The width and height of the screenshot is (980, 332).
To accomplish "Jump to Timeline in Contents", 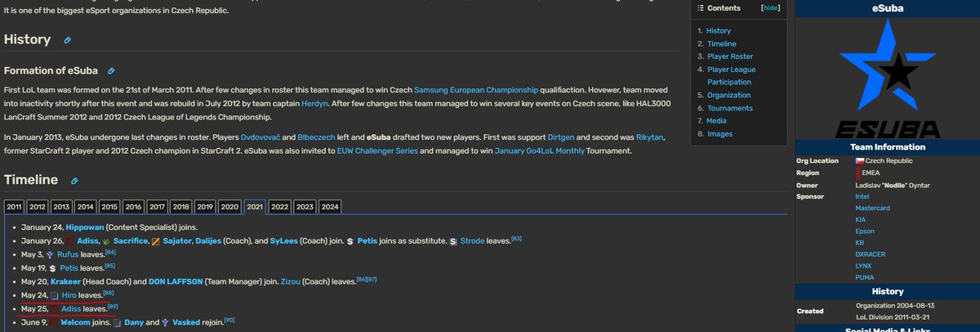I will click(x=722, y=43).
